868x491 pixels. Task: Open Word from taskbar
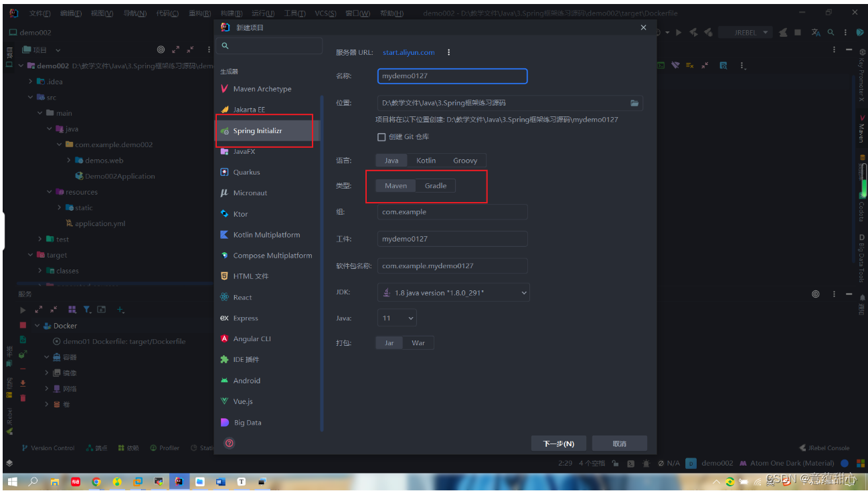(x=221, y=482)
